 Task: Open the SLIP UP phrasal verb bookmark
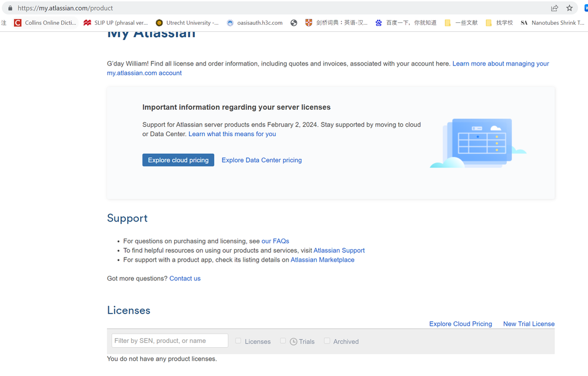tap(115, 22)
